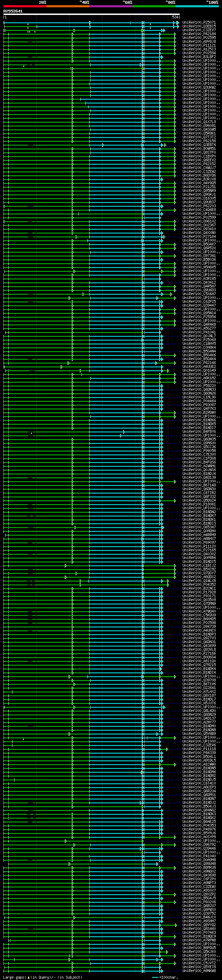
Task: Select the UniRef100_Q3EBT4 label
Action: click(199, 145)
